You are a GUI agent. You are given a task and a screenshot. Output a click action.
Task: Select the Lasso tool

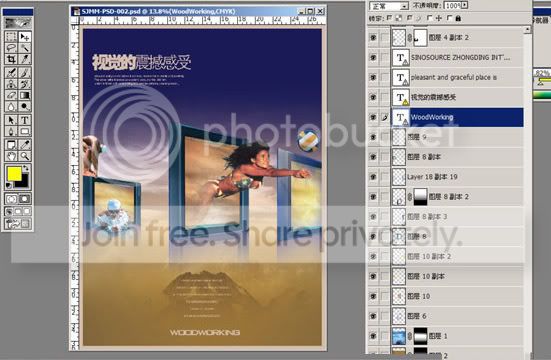tap(11, 48)
